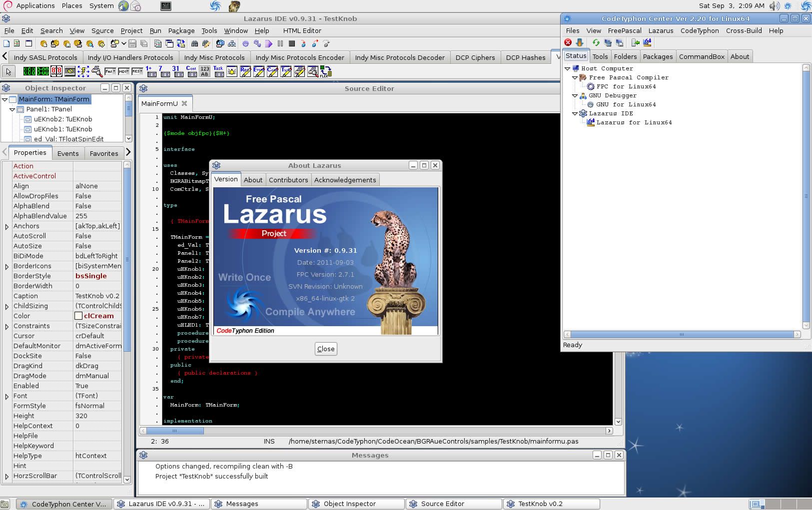Click the Caption value TestKnob v0.2 field
Image resolution: width=812 pixels, height=510 pixels.
97,296
